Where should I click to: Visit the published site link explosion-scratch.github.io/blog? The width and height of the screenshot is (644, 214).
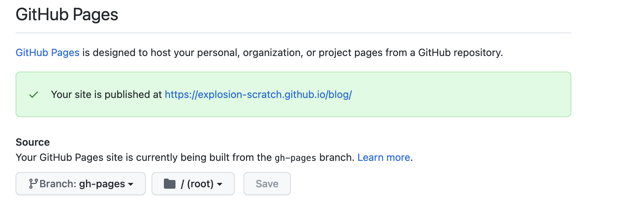click(x=258, y=95)
